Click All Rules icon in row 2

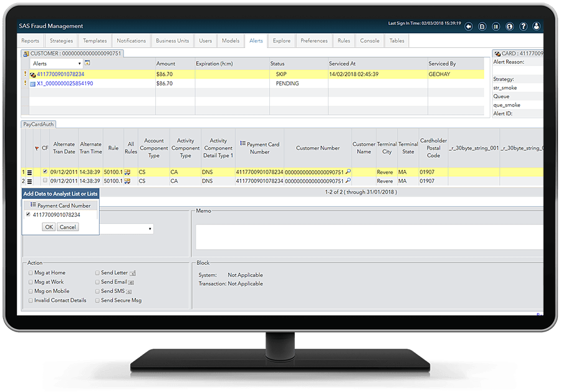tap(127, 181)
